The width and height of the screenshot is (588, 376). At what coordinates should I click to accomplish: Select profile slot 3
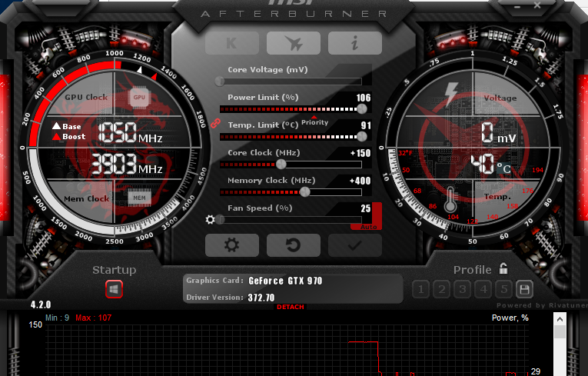point(463,289)
